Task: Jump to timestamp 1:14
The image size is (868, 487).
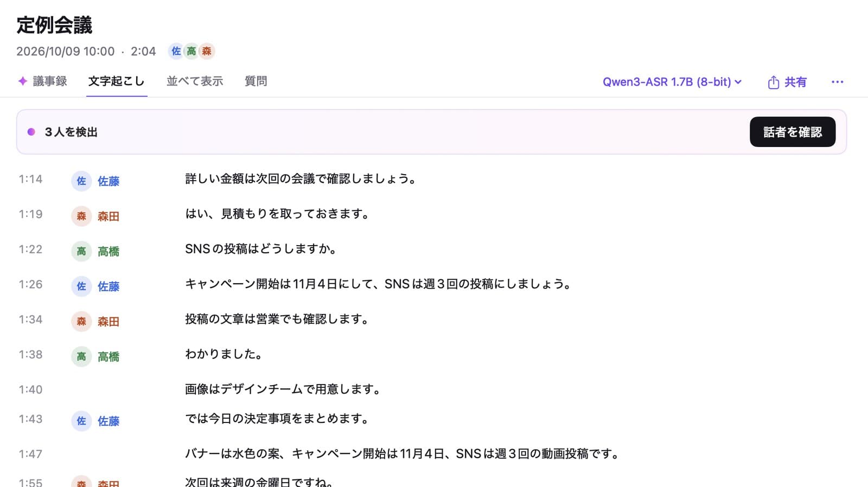Action: [x=30, y=179]
